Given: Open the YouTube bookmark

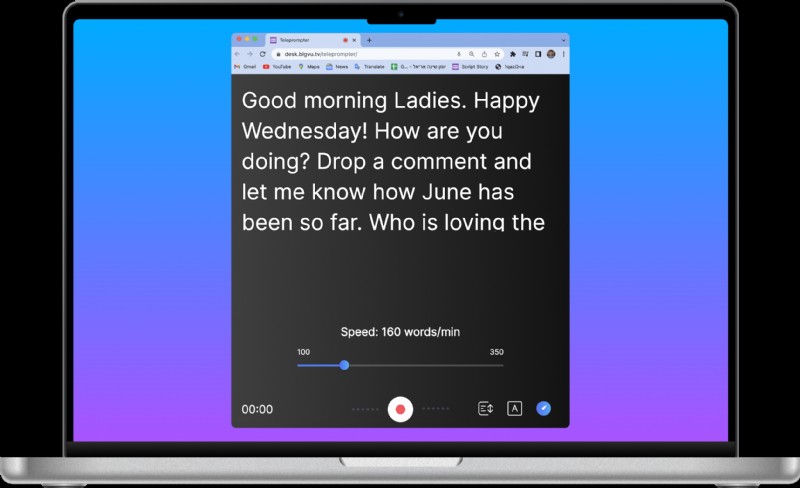Looking at the screenshot, I should coord(277,67).
